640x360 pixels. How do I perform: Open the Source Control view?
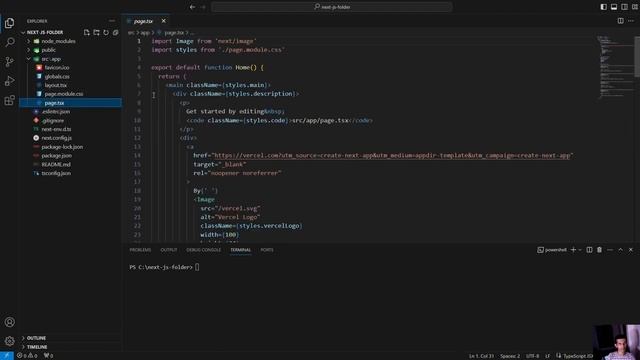click(9, 62)
